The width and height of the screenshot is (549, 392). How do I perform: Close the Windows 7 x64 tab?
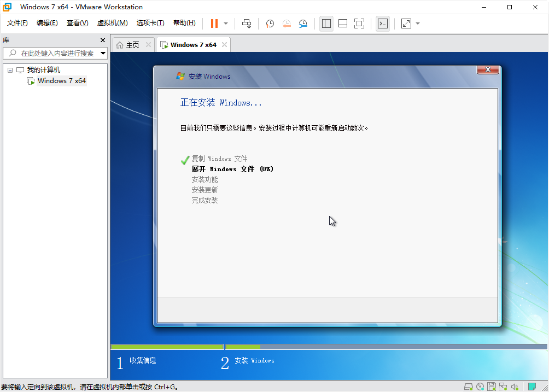point(224,45)
